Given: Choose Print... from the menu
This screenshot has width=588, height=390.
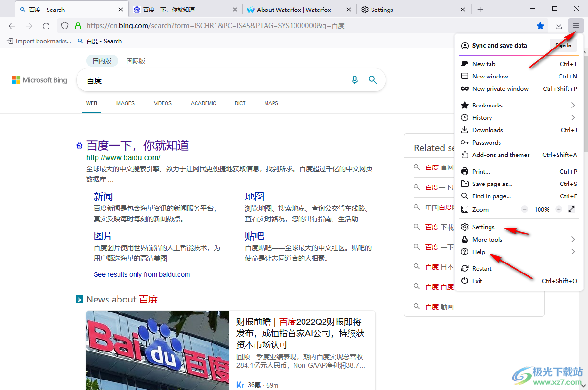Looking at the screenshot, I should click(519, 171).
